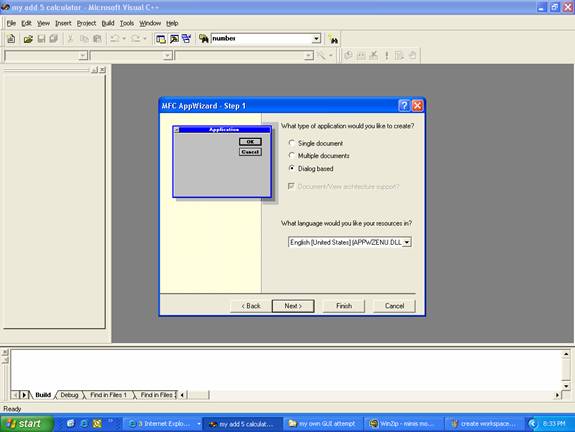575x432 pixels.
Task: Open the WizardBar actions dropdown arrow
Action: coord(330,55)
